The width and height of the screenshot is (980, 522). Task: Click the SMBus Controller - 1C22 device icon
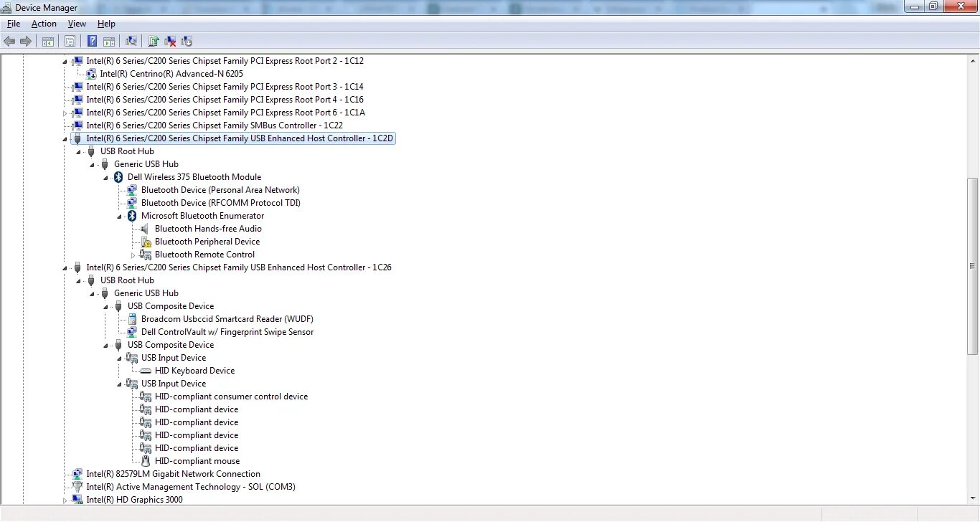77,125
